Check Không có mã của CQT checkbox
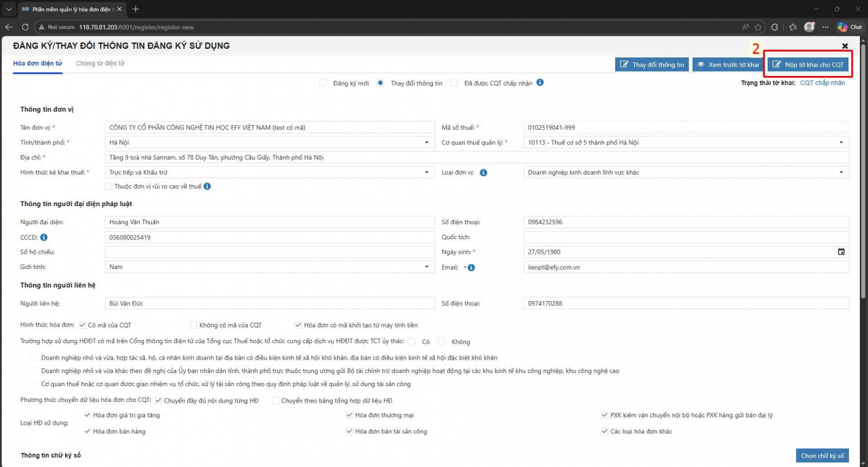 193,325
